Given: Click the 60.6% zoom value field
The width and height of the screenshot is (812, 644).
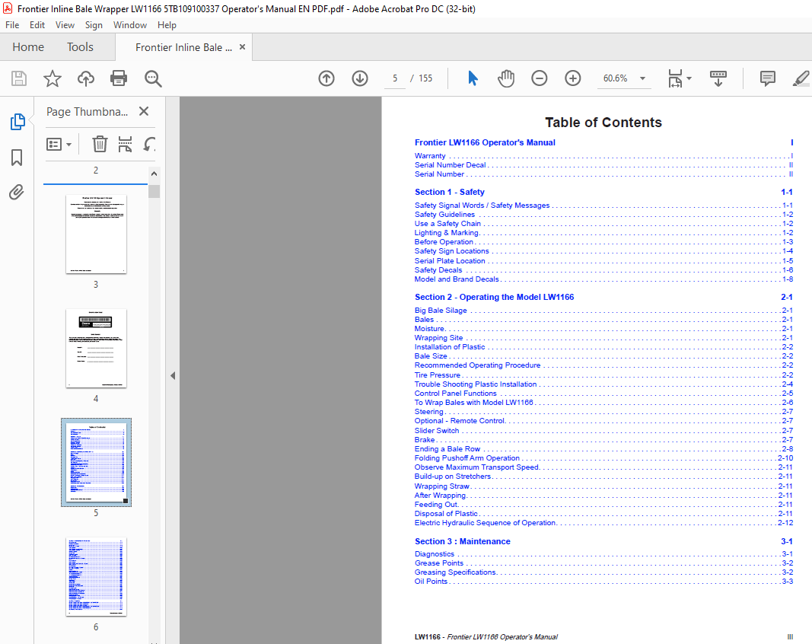Looking at the screenshot, I should (615, 78).
